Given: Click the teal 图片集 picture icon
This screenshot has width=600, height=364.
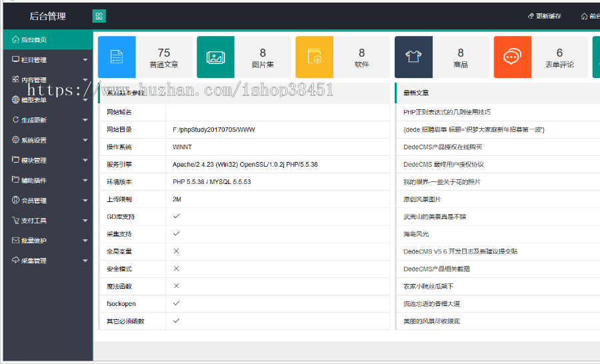Looking at the screenshot, I should point(215,57).
